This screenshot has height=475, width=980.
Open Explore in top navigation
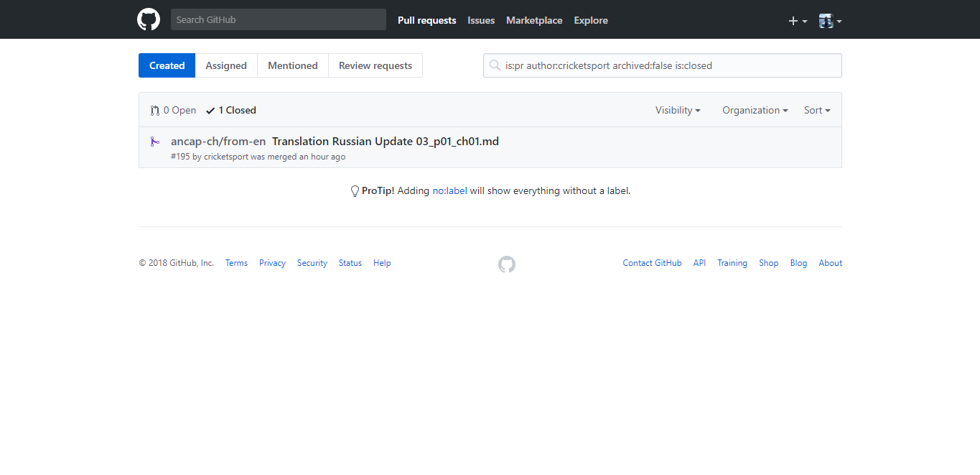(x=591, y=20)
